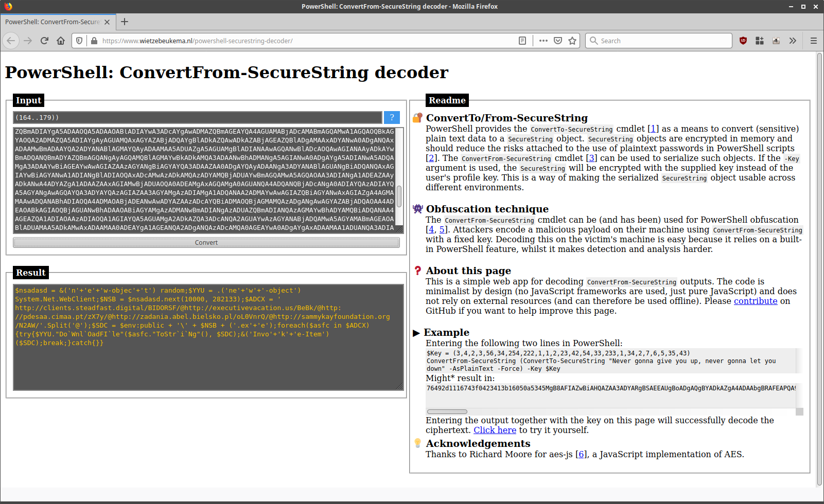Click the example ciphertext starting 76492d1116743f
824x504 pixels.
[x=611, y=388]
